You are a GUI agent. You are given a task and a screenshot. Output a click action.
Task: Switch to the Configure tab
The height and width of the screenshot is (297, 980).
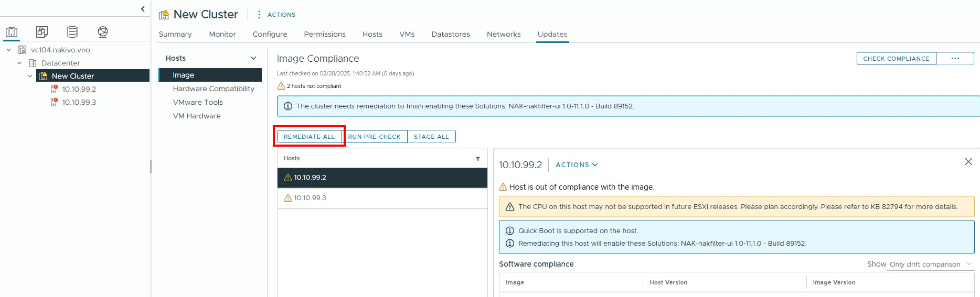[x=270, y=34]
